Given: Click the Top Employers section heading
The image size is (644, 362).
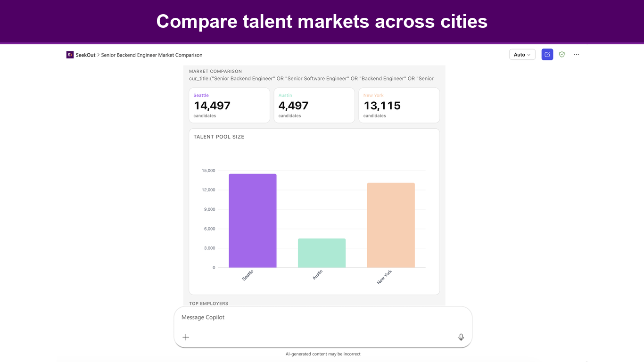Looking at the screenshot, I should [208, 304].
